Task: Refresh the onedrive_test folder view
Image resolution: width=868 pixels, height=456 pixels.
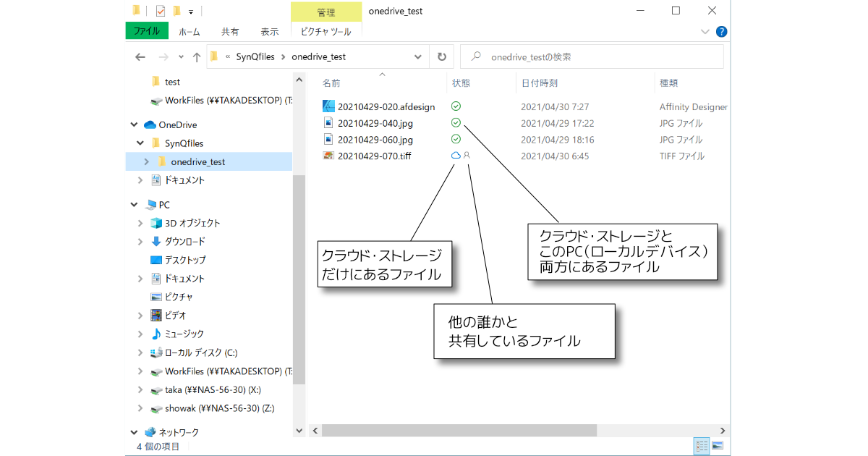Action: (441, 57)
